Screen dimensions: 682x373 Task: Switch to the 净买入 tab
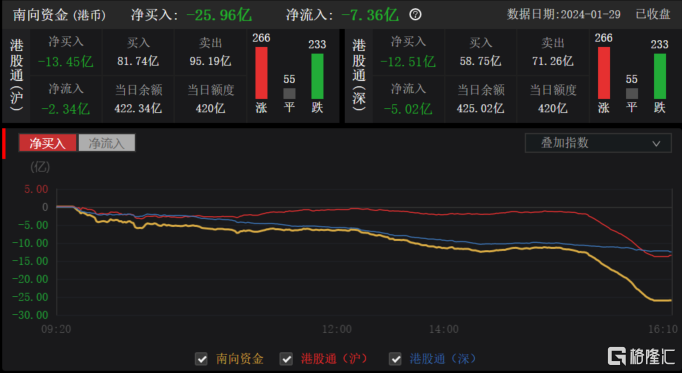pos(47,143)
